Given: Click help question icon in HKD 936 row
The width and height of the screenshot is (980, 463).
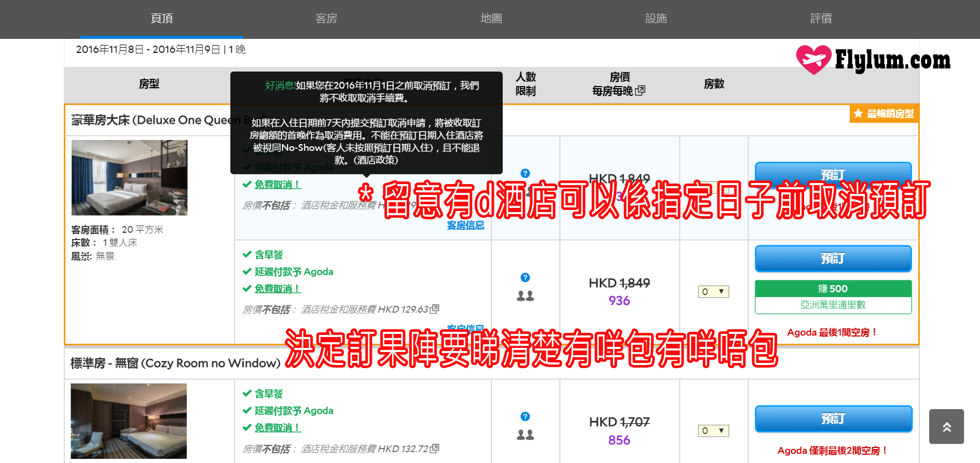Looking at the screenshot, I should [525, 277].
